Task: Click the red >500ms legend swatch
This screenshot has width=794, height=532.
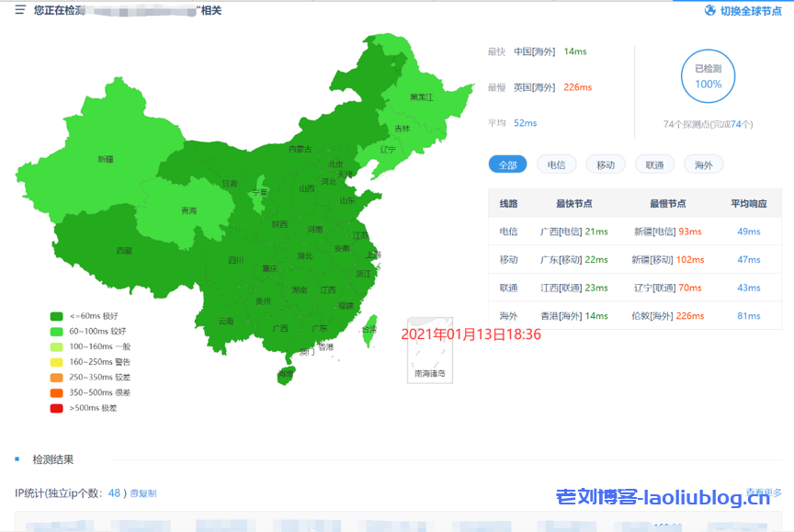Action: [x=56, y=407]
